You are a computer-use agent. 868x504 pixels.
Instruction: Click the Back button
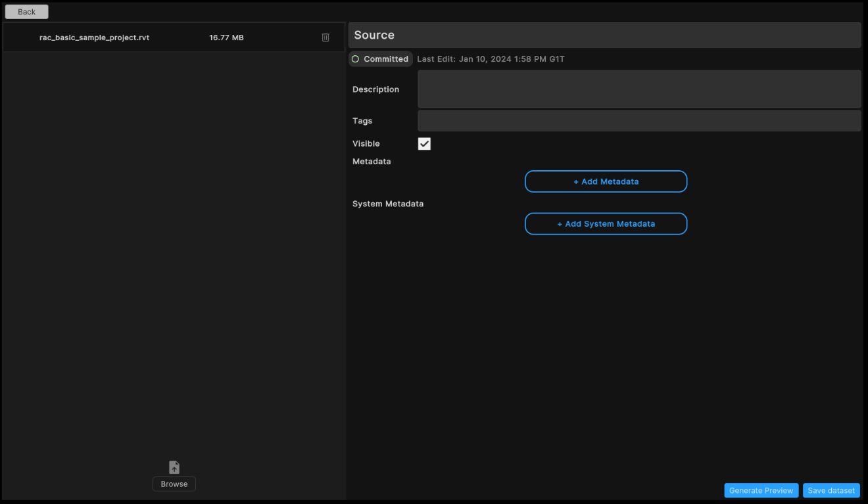coord(26,11)
